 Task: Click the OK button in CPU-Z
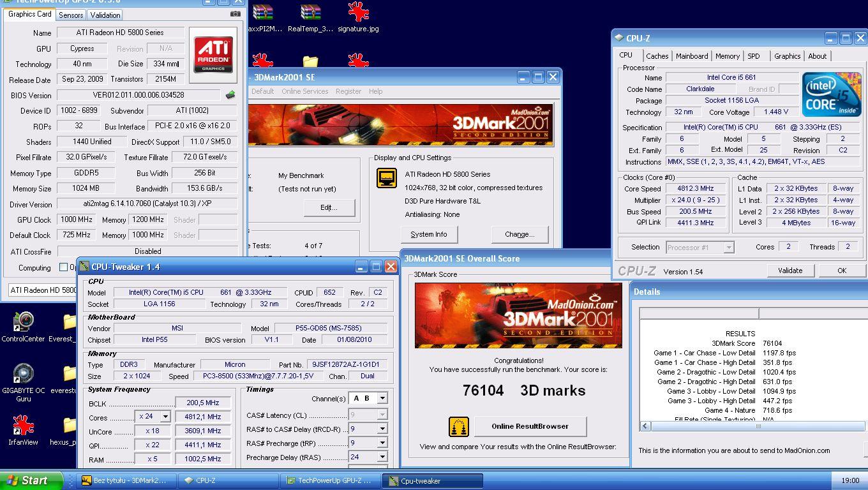coord(842,271)
